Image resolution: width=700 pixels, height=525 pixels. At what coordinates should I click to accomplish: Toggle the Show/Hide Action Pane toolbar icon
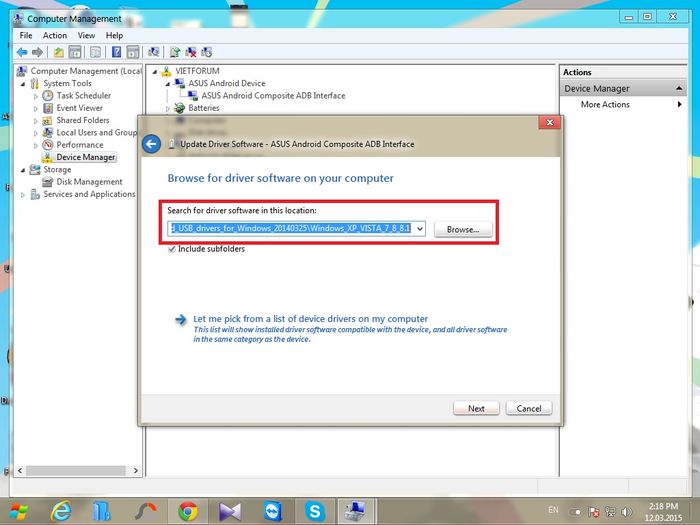point(133,52)
